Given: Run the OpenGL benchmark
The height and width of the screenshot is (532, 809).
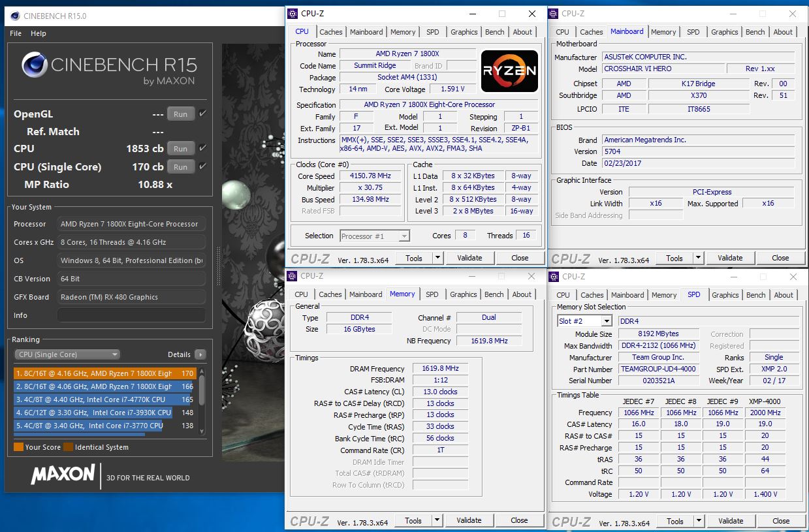Looking at the screenshot, I should point(181,114).
